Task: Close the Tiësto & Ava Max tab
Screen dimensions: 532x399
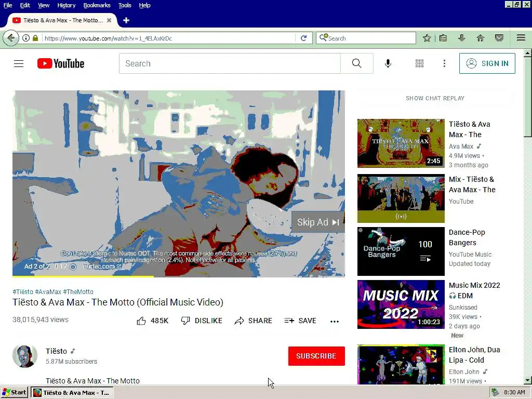Action: pyautogui.click(x=109, y=20)
